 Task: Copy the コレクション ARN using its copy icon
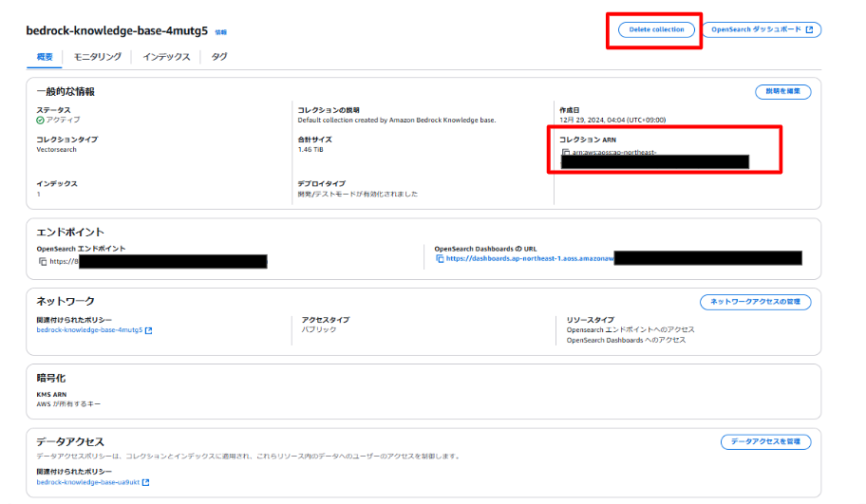[566, 153]
